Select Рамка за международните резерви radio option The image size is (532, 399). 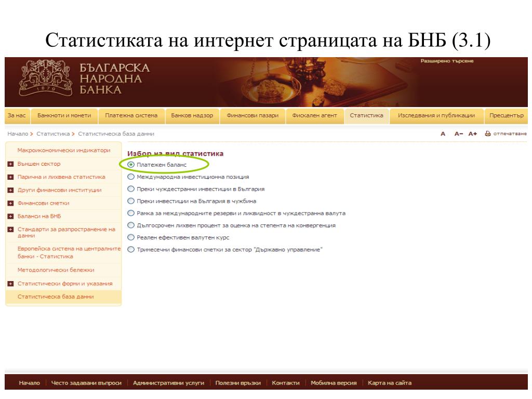coord(131,213)
